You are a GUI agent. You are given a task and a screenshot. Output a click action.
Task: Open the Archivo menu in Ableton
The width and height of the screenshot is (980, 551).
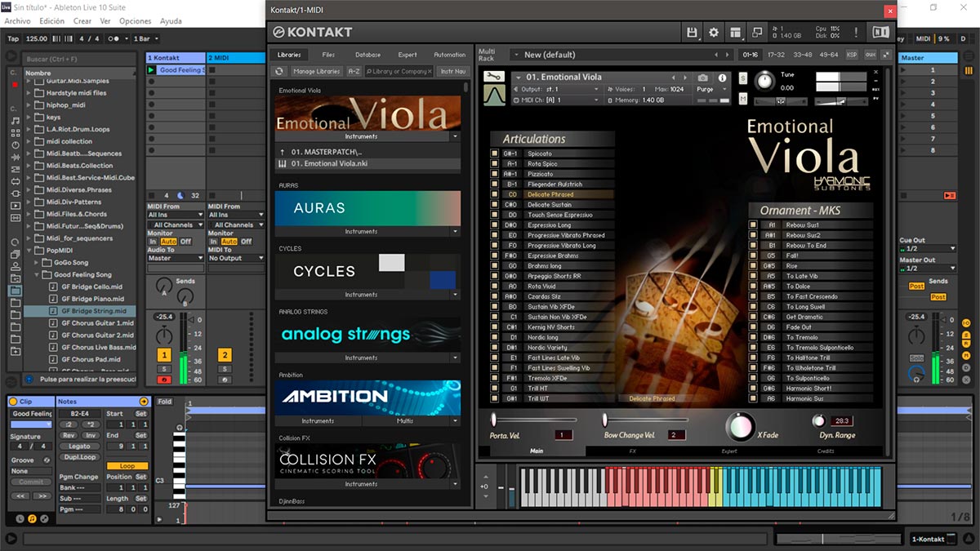tap(18, 21)
